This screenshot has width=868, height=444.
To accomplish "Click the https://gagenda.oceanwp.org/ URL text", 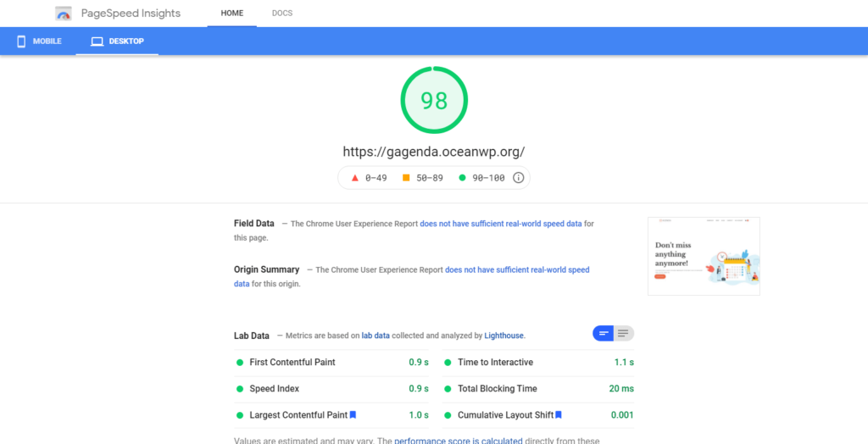I will [x=434, y=152].
